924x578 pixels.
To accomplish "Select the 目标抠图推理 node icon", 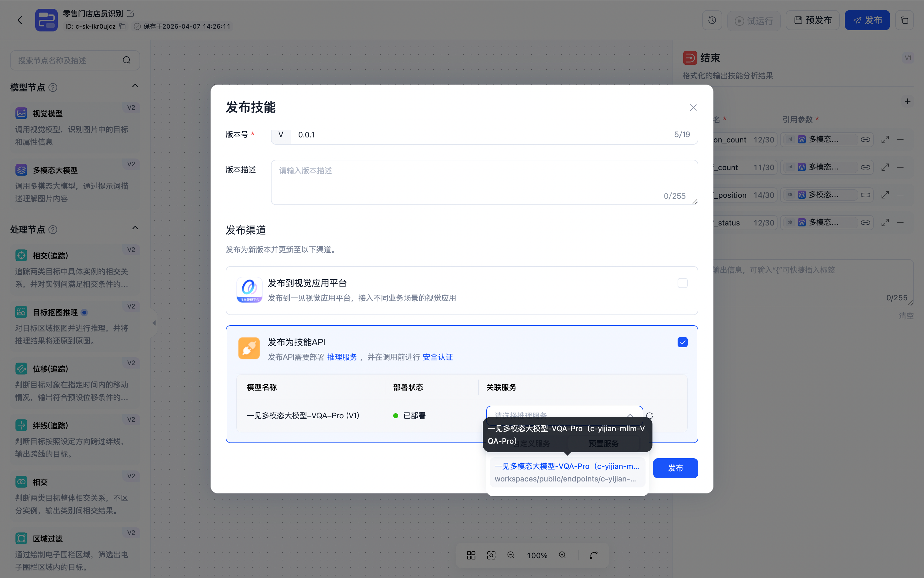I will click(x=21, y=312).
